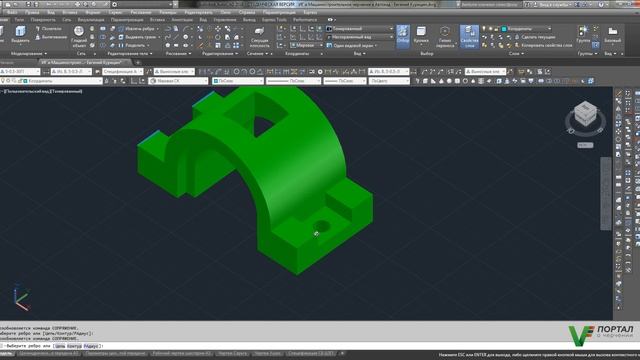Viewport: 640px width, 360px height.
Task: Open the Визуализация ribbon tab
Action: point(91,20)
